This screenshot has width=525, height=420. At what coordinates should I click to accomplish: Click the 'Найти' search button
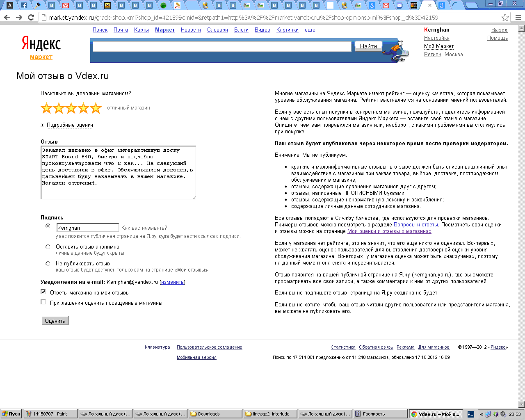click(x=368, y=46)
